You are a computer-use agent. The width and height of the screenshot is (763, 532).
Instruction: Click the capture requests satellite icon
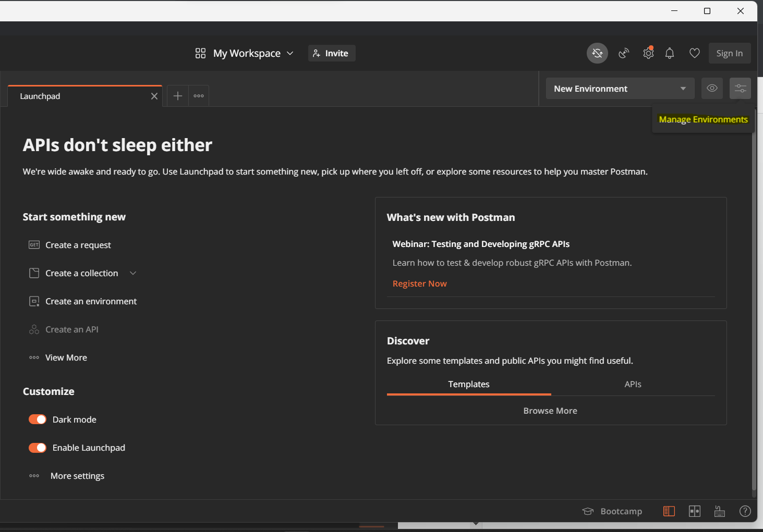point(624,53)
